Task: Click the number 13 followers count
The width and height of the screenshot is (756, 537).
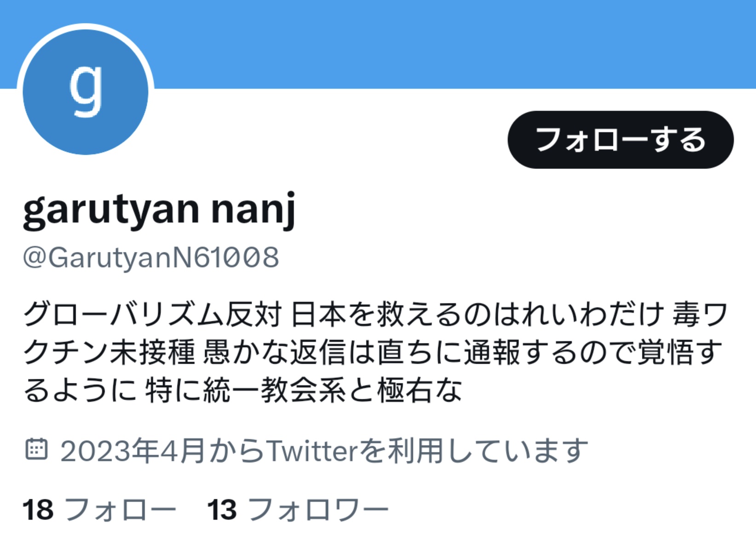Action: [x=222, y=510]
